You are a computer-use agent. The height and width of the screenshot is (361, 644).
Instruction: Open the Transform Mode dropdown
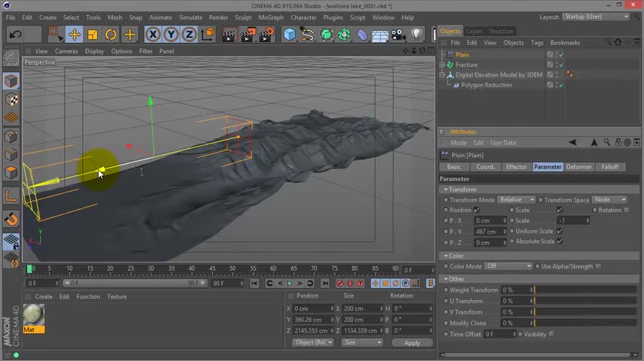tap(516, 200)
